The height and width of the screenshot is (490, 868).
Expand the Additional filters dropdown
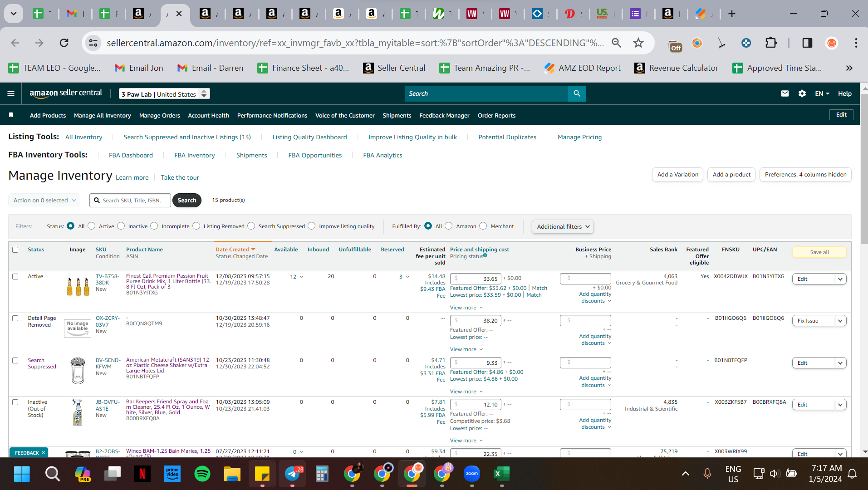[x=563, y=226]
